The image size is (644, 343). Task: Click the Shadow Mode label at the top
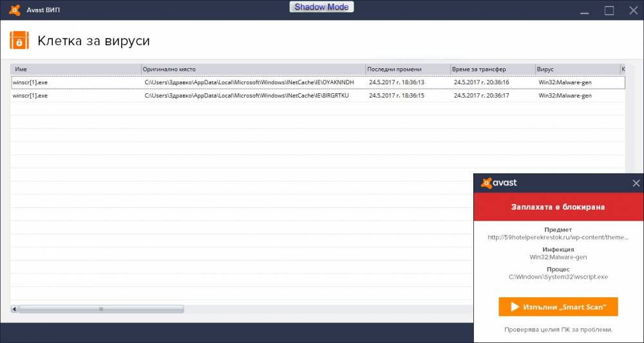[321, 7]
